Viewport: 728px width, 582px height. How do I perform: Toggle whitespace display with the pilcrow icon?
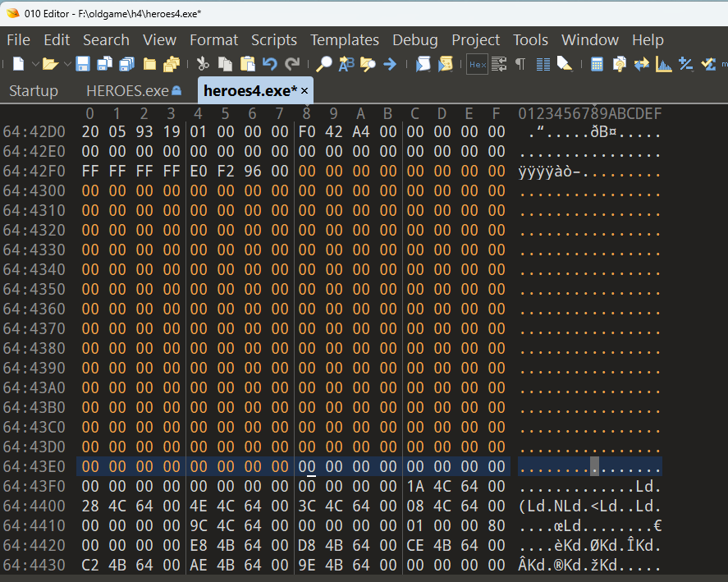pos(520,64)
